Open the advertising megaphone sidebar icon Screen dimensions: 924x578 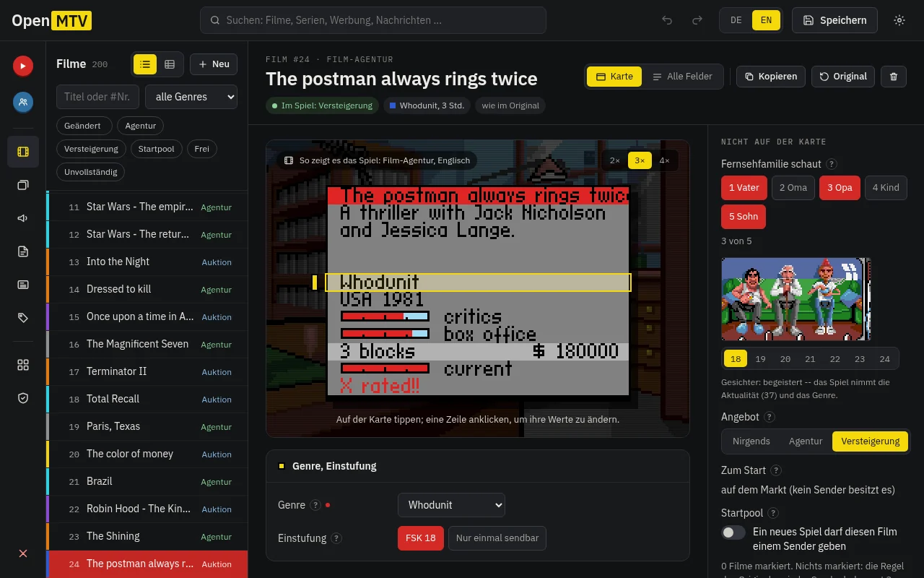pos(23,218)
